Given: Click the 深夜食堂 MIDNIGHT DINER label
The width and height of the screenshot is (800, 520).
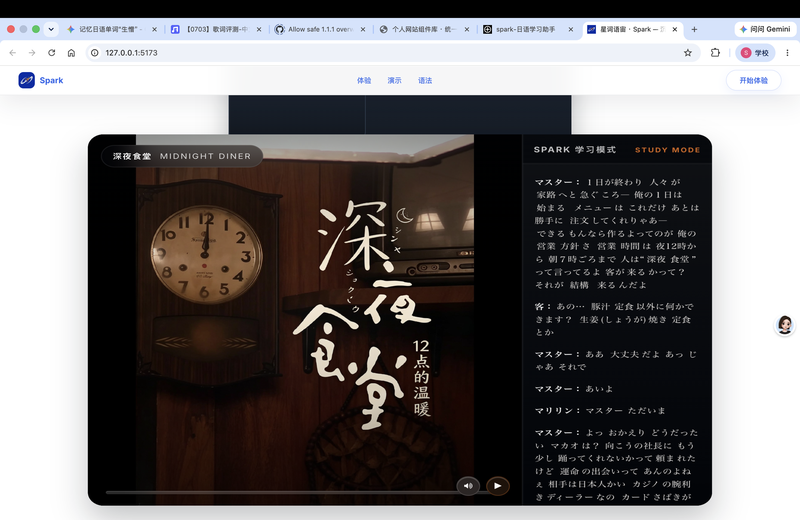Looking at the screenshot, I should click(182, 156).
